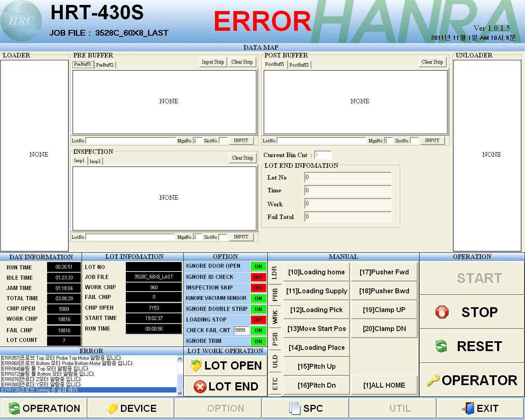
Task: Run [12]Loading Pick command
Action: point(317,310)
